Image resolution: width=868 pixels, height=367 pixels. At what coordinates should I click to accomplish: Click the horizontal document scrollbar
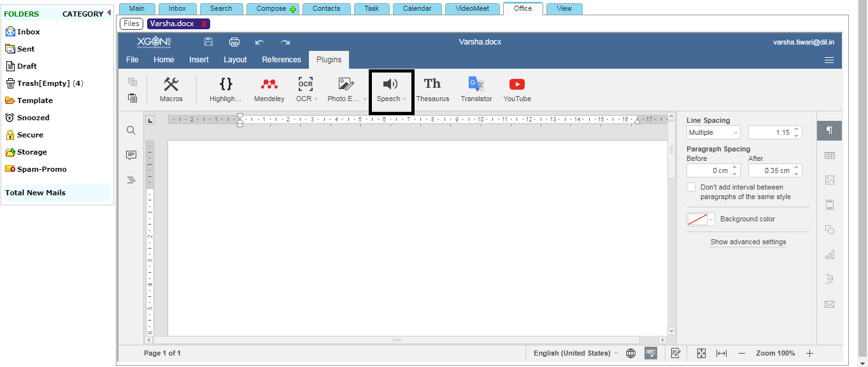tap(397, 340)
